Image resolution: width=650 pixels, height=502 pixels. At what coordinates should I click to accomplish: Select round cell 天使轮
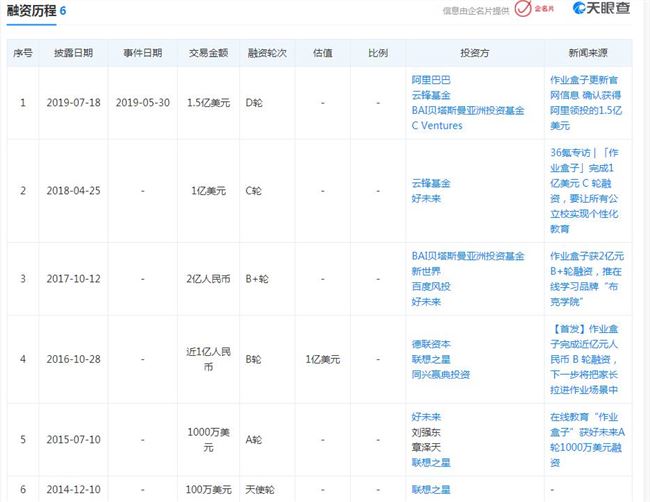260,490
